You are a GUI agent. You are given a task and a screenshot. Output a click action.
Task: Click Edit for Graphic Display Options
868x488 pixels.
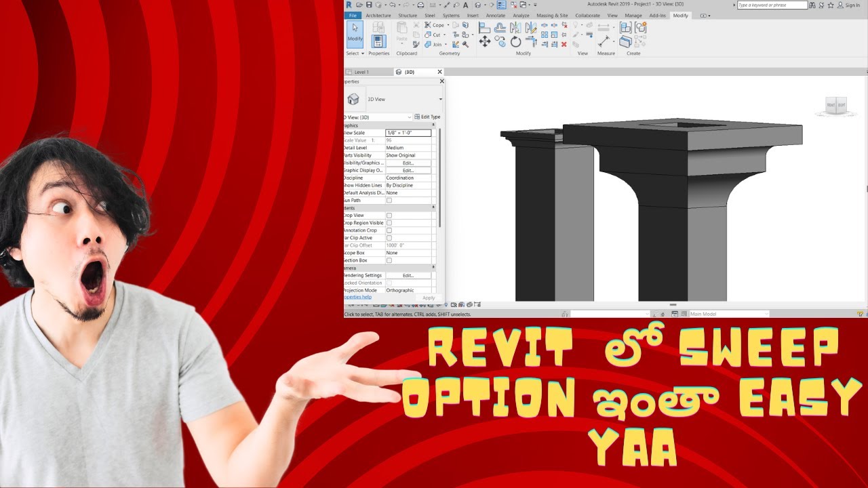(x=408, y=171)
